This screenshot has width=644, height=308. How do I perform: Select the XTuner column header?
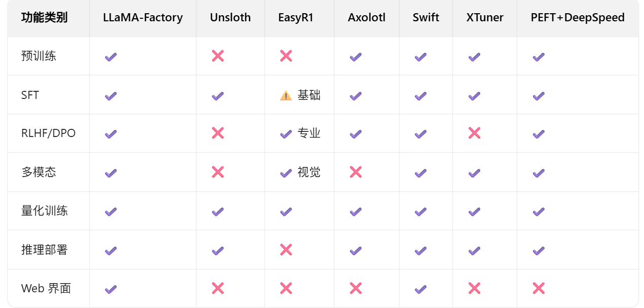point(485,17)
